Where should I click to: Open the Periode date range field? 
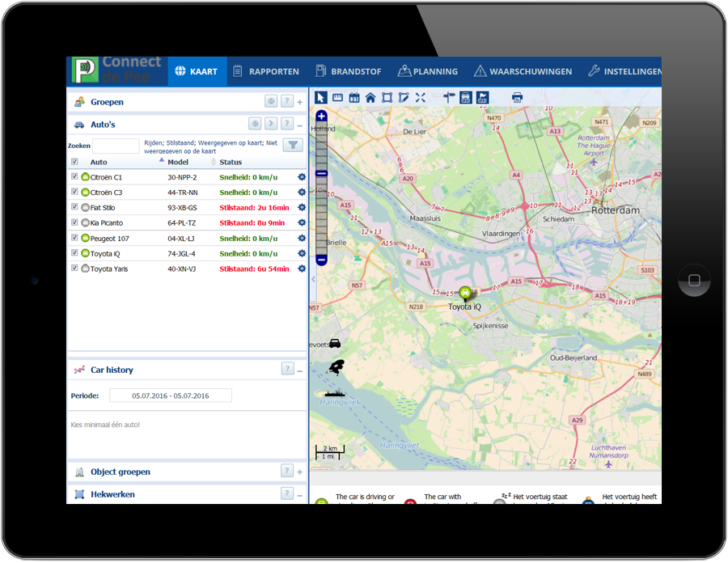click(171, 396)
